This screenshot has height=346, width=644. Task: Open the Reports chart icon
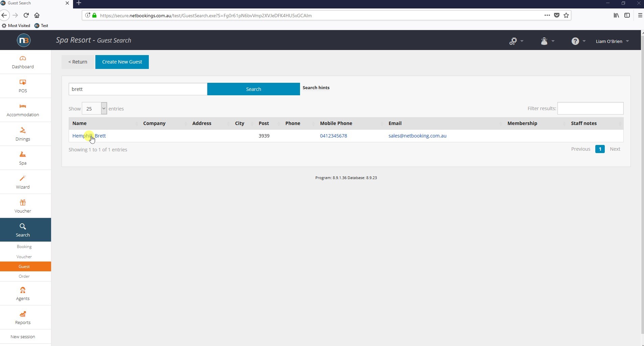click(x=23, y=314)
